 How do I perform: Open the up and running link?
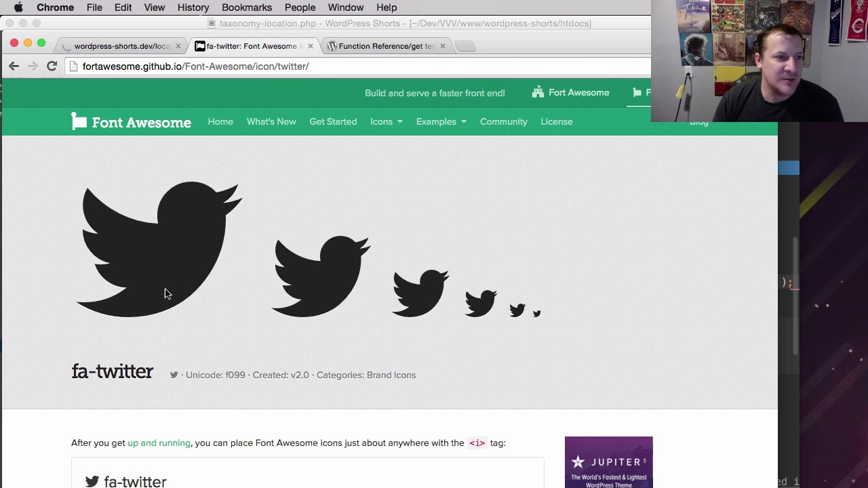coord(159,443)
